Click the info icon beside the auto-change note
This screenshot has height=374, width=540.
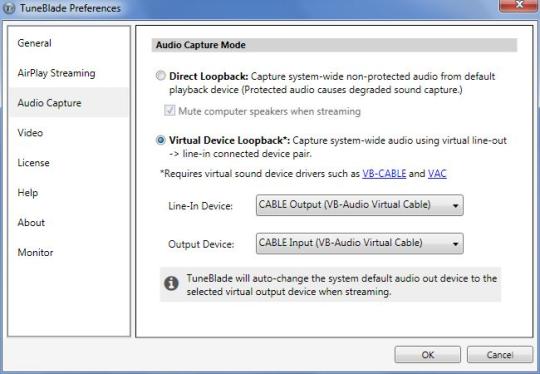(171, 283)
